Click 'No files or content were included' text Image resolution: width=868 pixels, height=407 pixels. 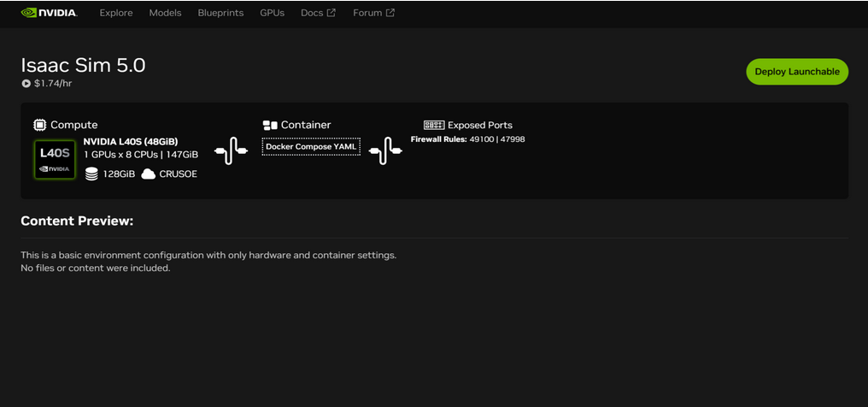point(95,268)
